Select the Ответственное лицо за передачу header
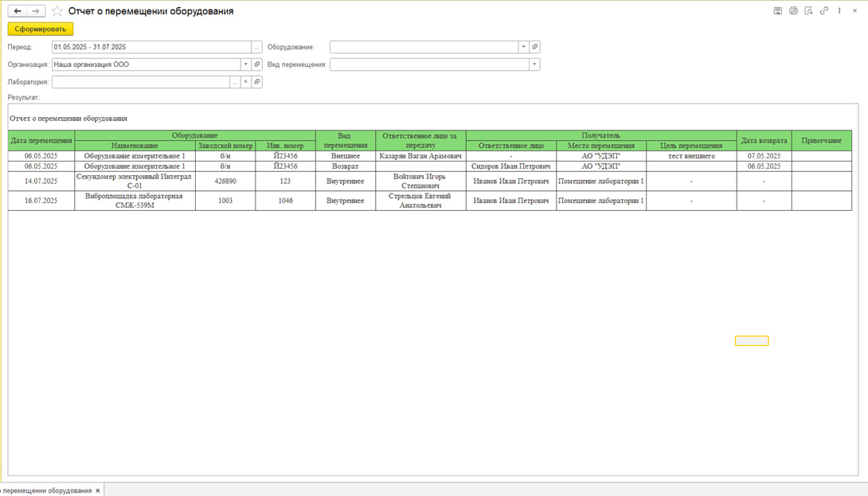The height and width of the screenshot is (496, 868). (420, 141)
